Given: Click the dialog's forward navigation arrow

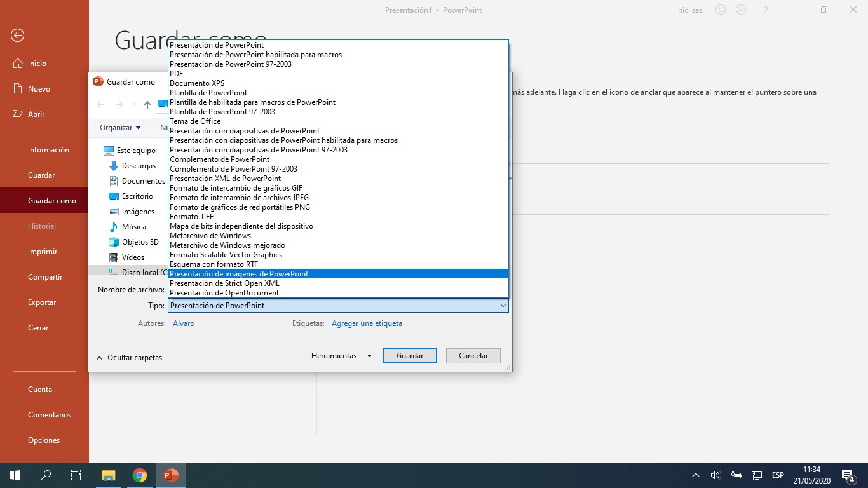Looking at the screenshot, I should coord(119,104).
